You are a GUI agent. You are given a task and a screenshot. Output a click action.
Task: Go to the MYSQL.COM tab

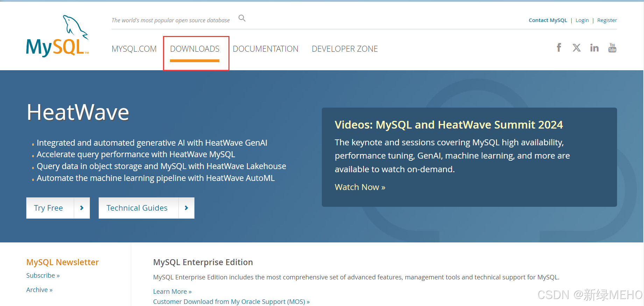(x=134, y=49)
